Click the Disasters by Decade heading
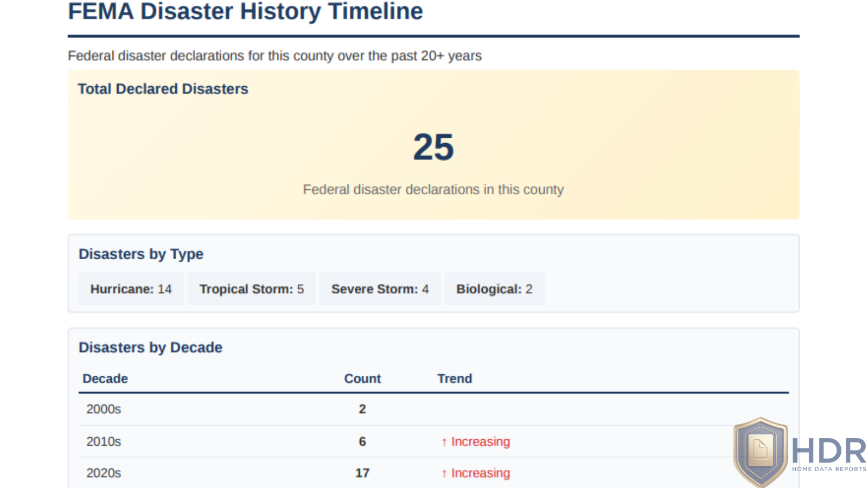868x488 pixels. point(150,348)
